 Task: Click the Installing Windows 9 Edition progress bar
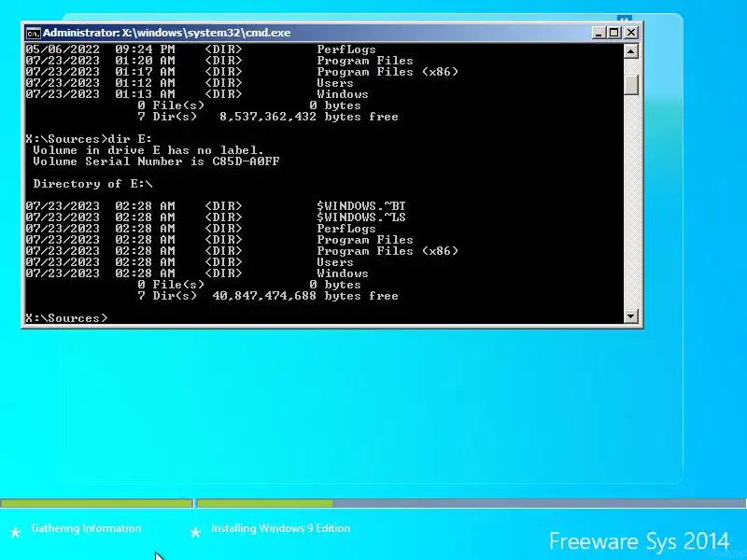coord(471,503)
